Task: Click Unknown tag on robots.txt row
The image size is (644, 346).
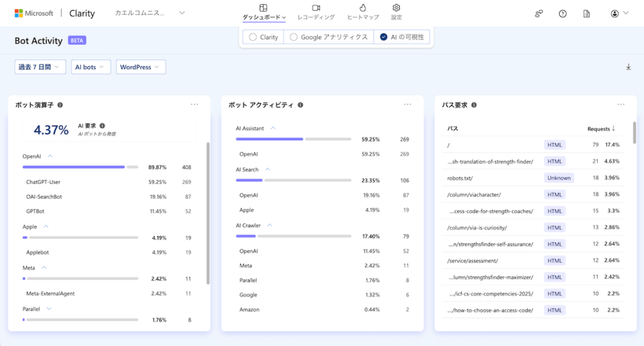Action: [x=558, y=178]
